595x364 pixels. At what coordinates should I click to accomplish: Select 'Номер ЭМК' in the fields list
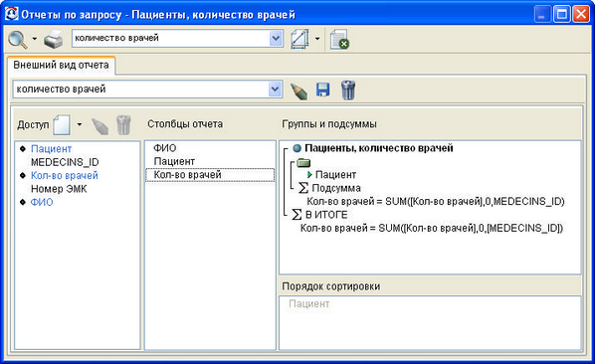[x=59, y=189]
